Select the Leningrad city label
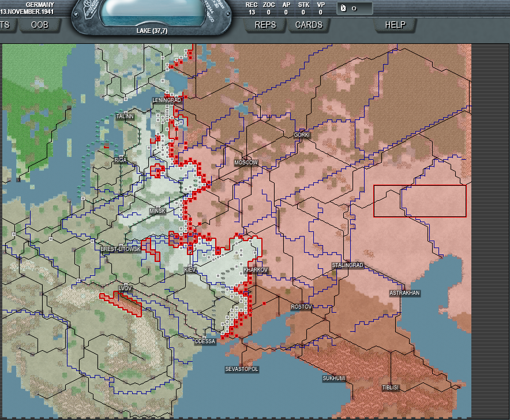Viewport: 510px width, 420px height. point(167,100)
